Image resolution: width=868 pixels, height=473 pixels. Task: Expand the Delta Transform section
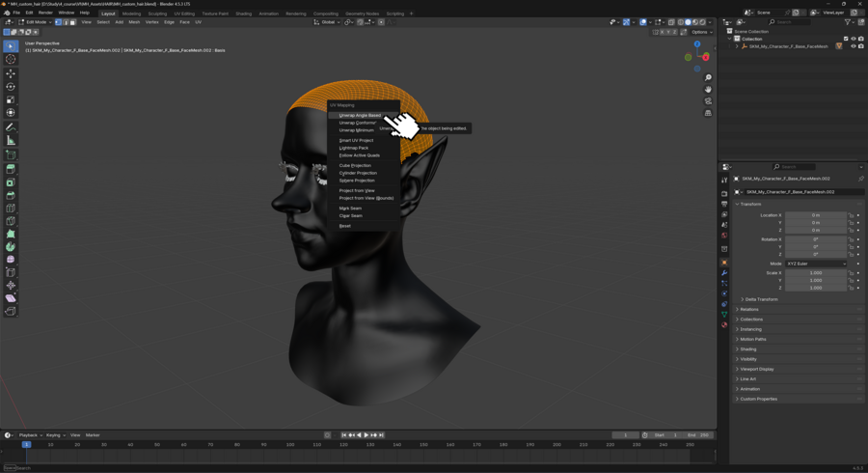tap(761, 299)
